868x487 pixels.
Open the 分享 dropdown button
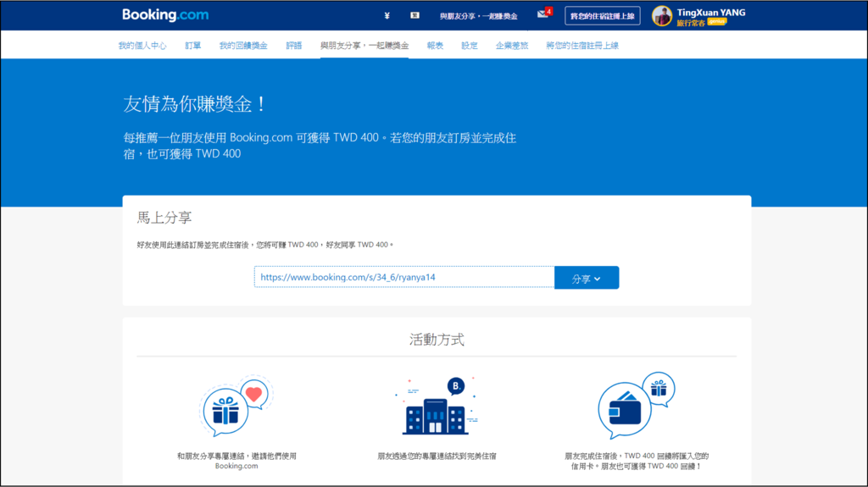[587, 278]
